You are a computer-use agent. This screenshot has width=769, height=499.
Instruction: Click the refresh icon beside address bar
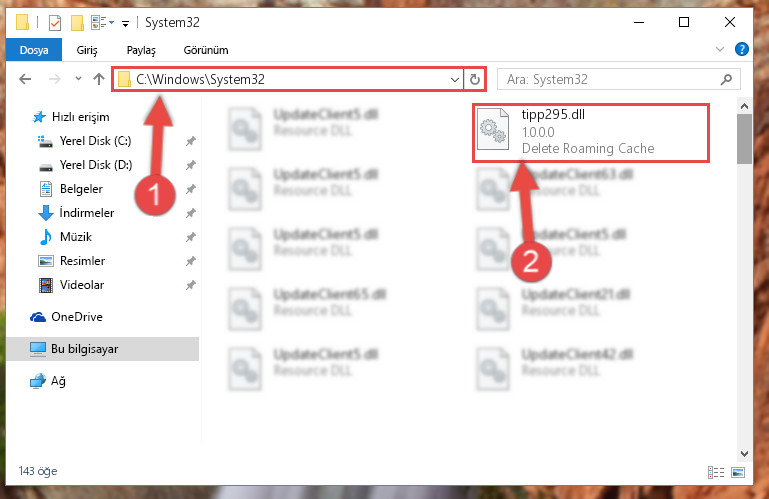pyautogui.click(x=474, y=79)
